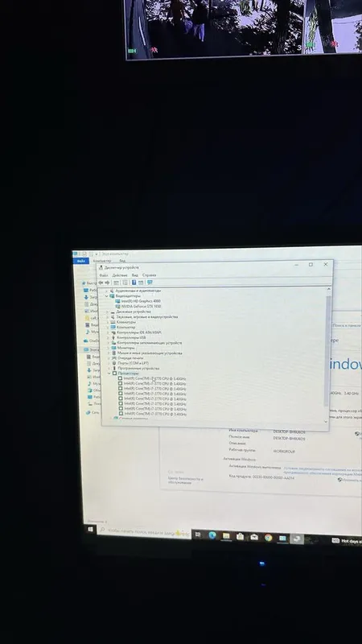Image resolution: width=362 pixels, height=644 pixels.
Task: Launch Microsoft Edge from the taskbar
Action: click(x=212, y=535)
